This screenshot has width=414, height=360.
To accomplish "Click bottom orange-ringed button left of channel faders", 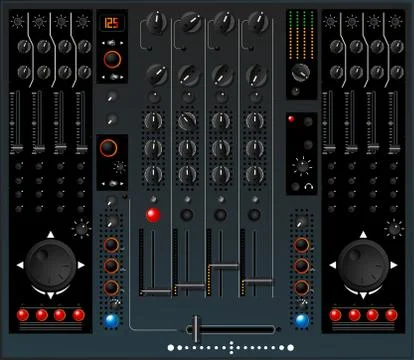I will click(111, 288).
